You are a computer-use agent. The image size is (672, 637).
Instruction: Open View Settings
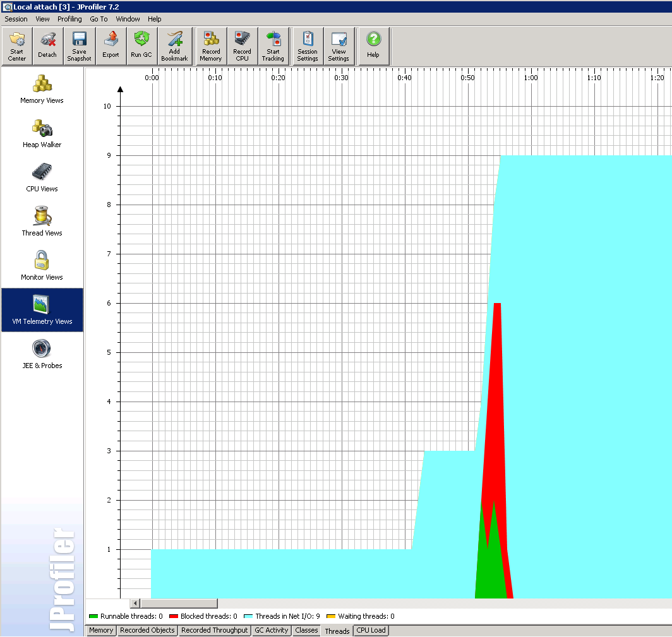point(339,46)
